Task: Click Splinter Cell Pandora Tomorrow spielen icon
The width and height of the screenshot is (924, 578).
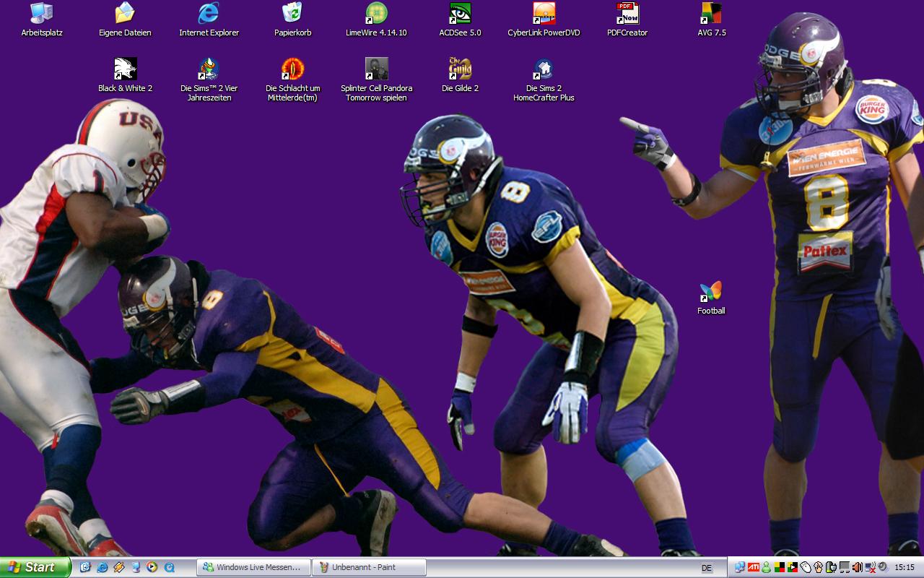Action: tap(376, 79)
